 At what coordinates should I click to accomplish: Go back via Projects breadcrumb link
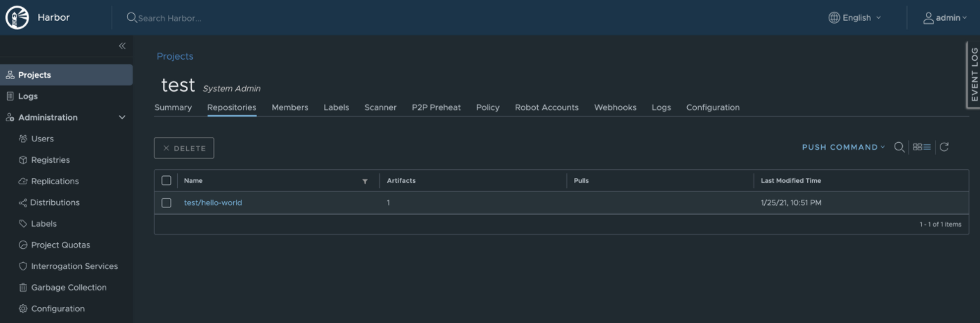tap(175, 56)
